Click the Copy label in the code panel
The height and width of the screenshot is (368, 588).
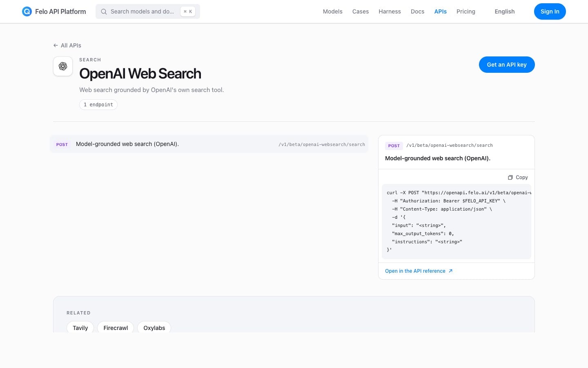[x=522, y=177]
